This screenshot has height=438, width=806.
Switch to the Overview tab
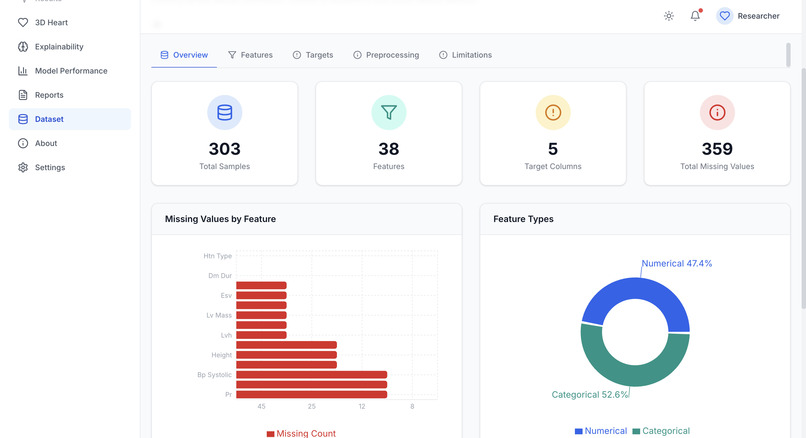pos(184,55)
